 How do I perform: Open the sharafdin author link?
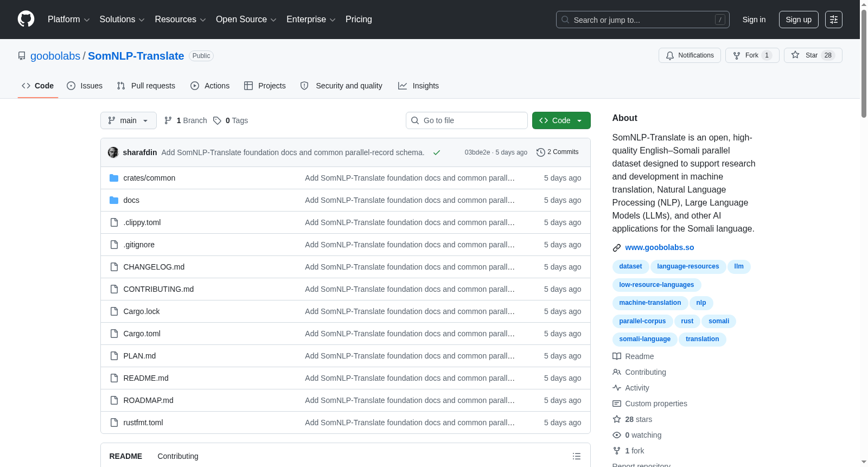(x=140, y=152)
